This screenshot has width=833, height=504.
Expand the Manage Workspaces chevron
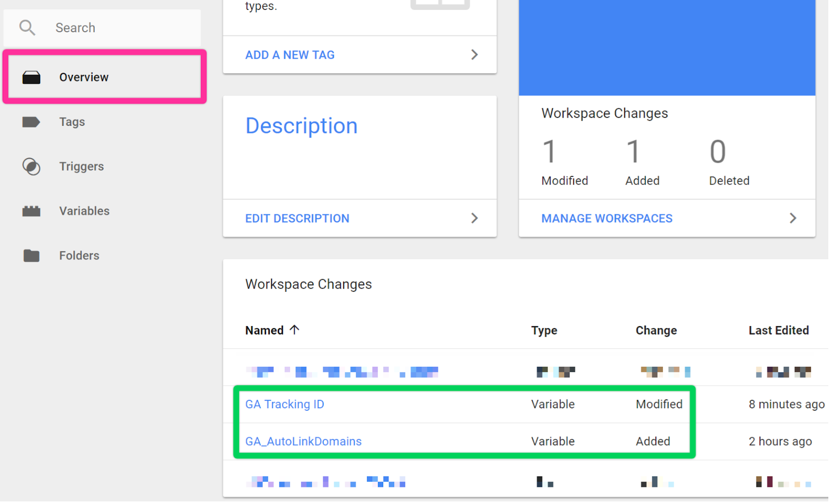pyautogui.click(x=793, y=218)
